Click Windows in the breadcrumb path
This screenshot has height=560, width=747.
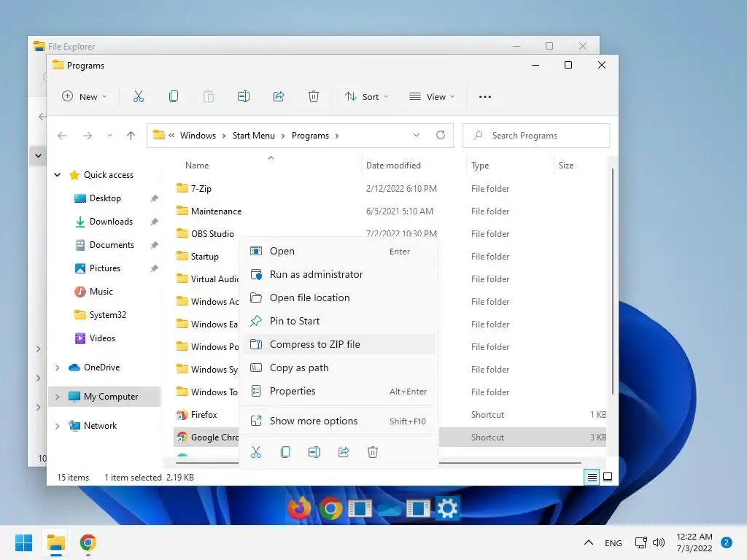(x=198, y=136)
